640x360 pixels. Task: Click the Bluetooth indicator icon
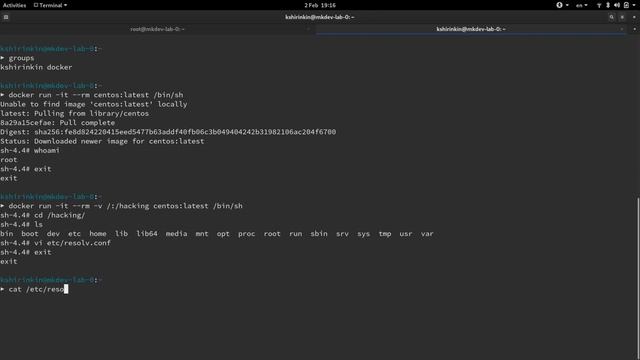pos(608,5)
